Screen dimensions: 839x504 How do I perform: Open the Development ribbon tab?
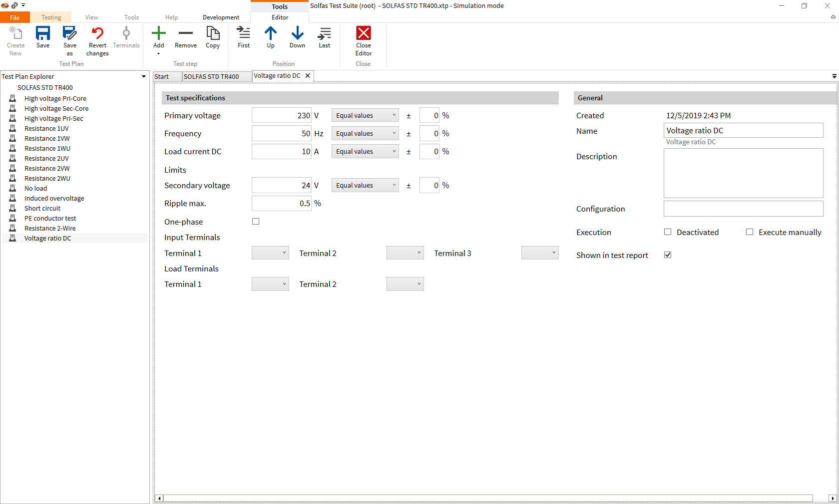(x=221, y=17)
